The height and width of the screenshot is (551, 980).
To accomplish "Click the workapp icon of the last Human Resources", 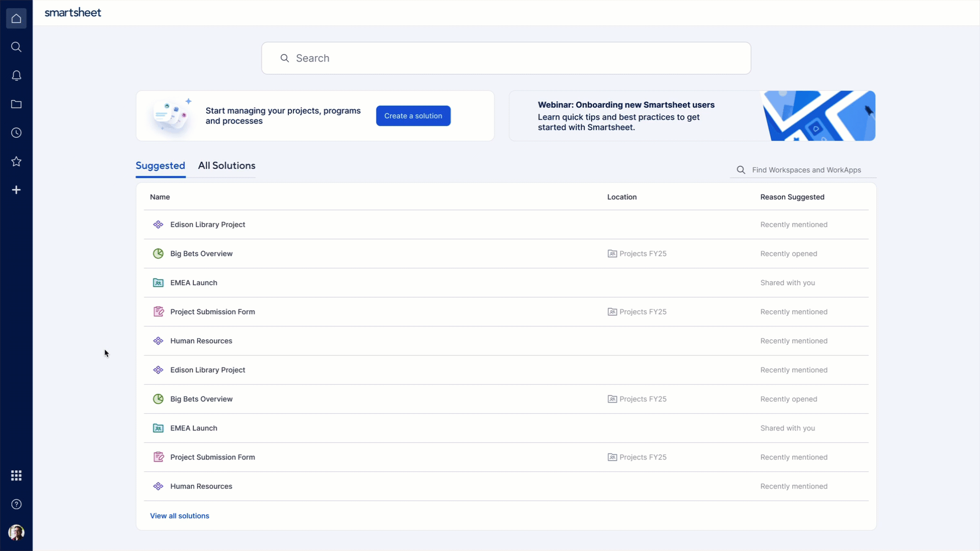I will pos(158,486).
